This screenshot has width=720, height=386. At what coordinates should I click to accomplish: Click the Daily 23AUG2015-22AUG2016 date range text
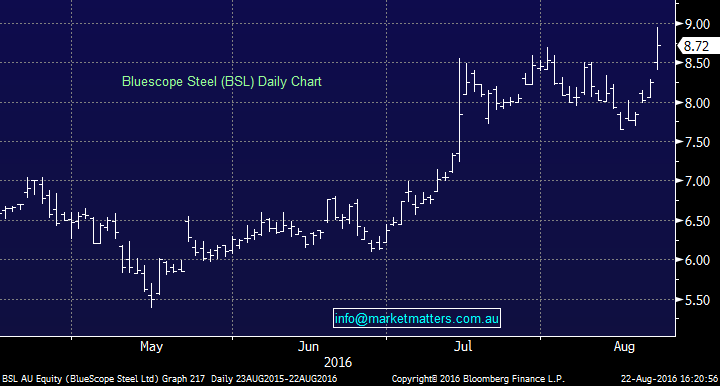click(274, 379)
